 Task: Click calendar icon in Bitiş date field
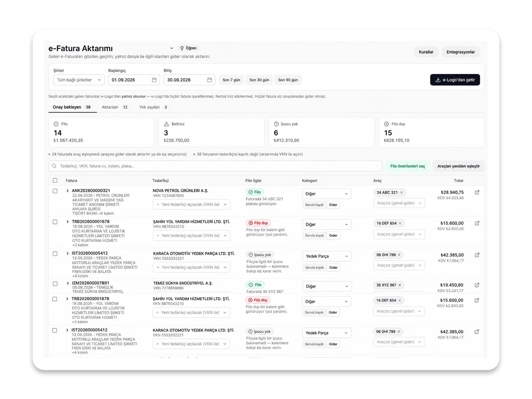click(x=209, y=80)
